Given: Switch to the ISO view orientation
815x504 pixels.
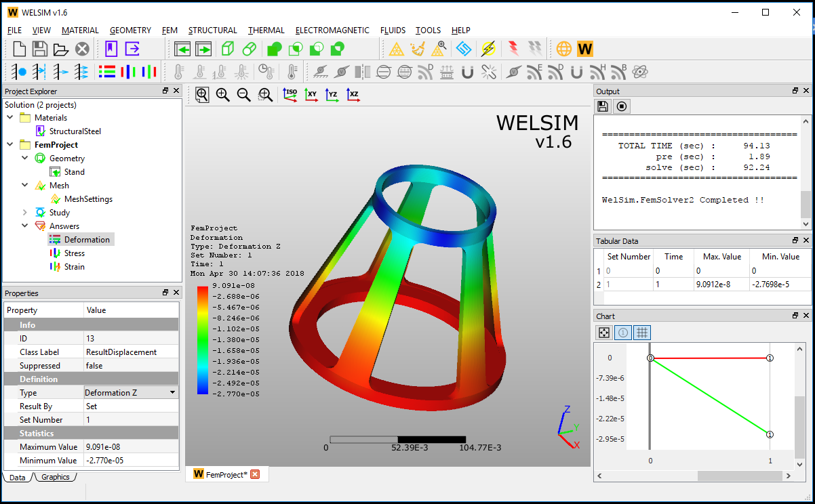Looking at the screenshot, I should (x=290, y=95).
